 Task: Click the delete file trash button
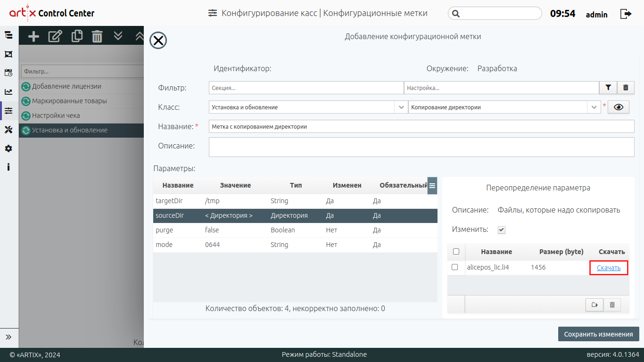[x=612, y=305]
